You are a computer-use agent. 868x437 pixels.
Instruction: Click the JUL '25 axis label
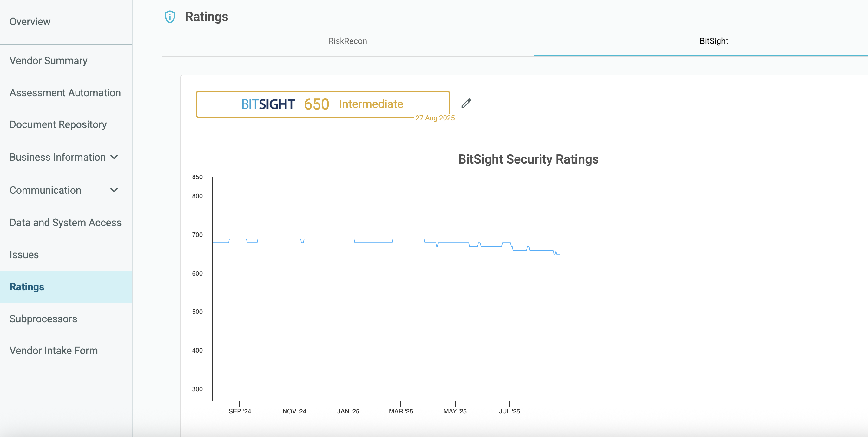coord(509,411)
